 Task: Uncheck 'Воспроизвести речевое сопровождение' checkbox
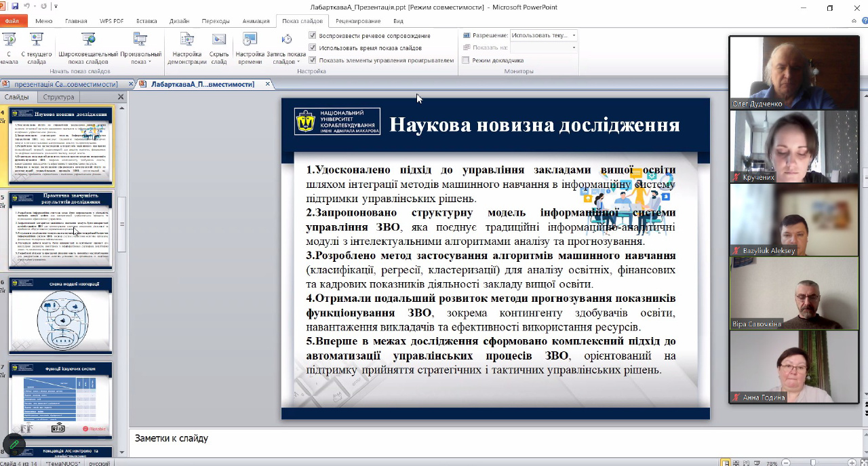(x=313, y=35)
